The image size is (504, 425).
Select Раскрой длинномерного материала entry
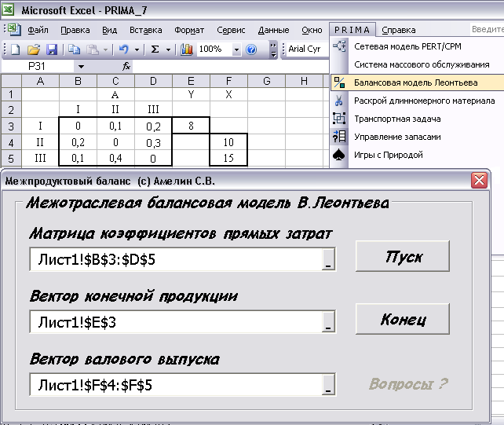[424, 101]
